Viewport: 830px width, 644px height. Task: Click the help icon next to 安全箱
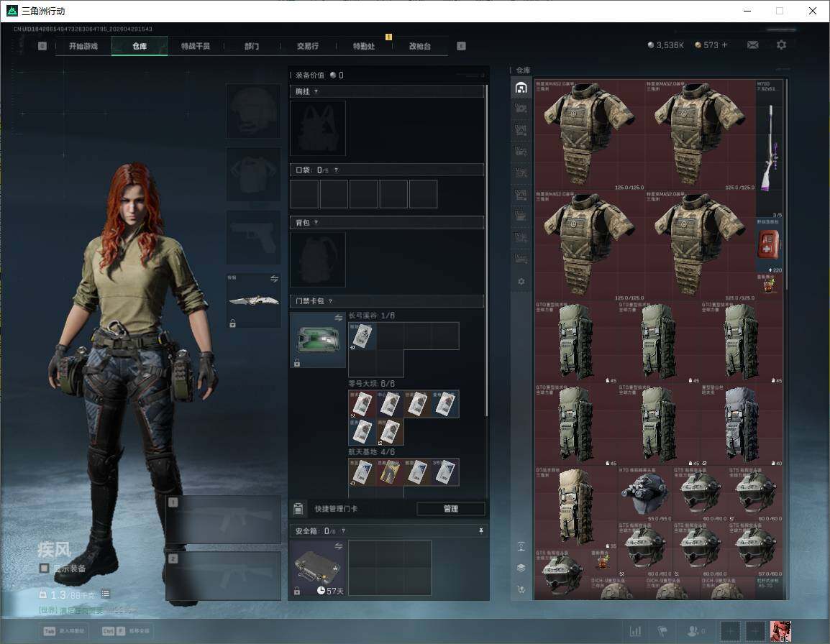pos(344,530)
